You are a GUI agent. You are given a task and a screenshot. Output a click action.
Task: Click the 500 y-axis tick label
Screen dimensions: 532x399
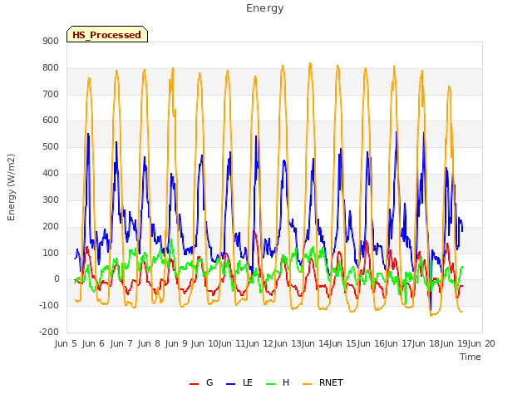pyautogui.click(x=51, y=147)
